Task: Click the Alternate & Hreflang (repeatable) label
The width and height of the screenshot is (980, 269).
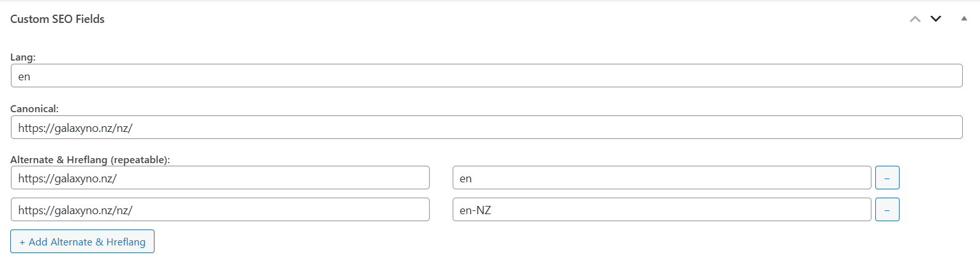Action: [x=90, y=160]
